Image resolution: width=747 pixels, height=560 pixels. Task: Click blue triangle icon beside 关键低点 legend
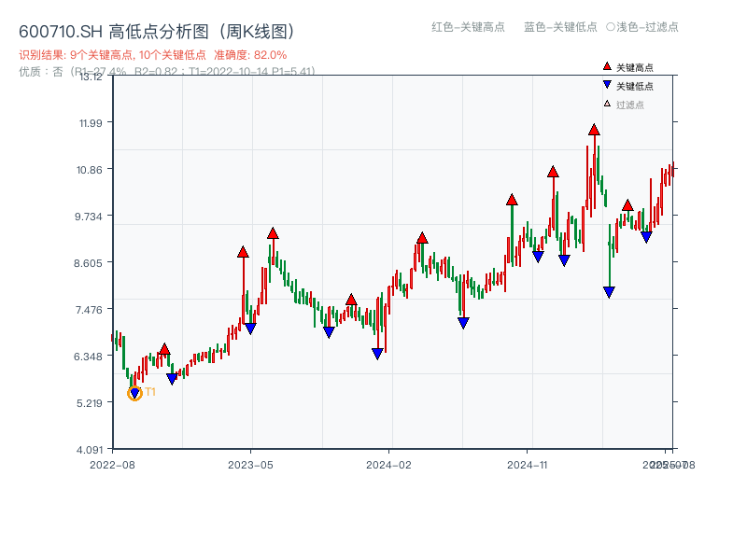[x=607, y=85]
